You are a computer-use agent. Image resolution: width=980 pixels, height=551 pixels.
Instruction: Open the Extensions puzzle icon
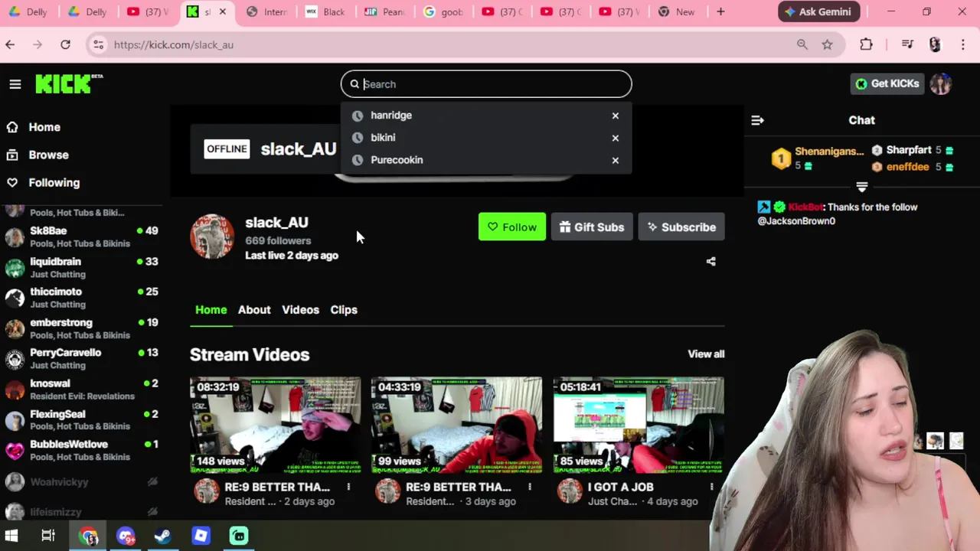[x=866, y=45]
